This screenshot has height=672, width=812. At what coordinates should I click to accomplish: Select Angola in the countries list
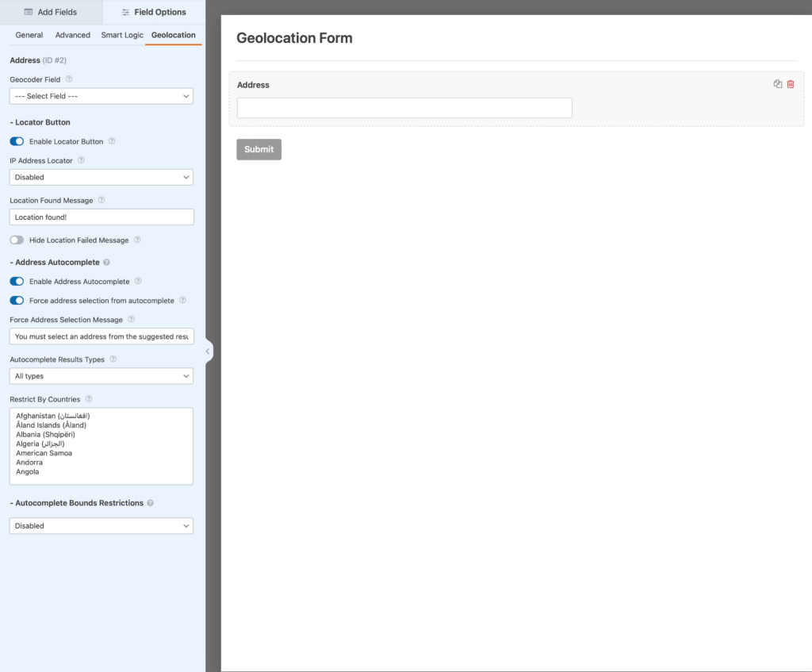click(x=27, y=471)
